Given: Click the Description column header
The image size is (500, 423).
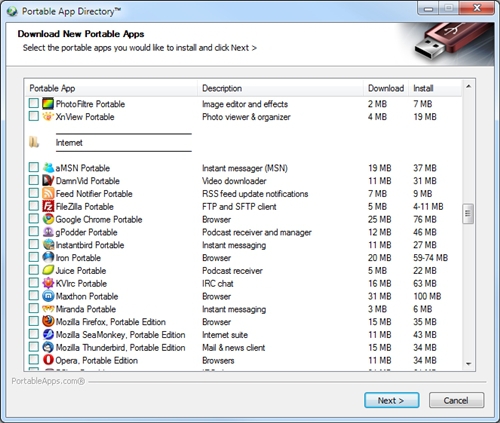Looking at the screenshot, I should [x=281, y=88].
